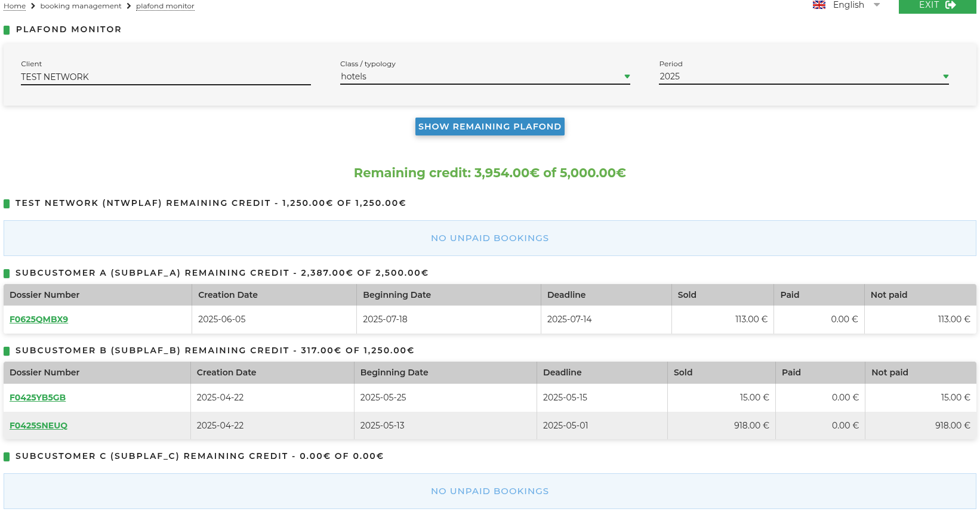Click NO UNPAID BOOKINGS banner under TEST NETWORK
The height and width of the screenshot is (521, 980).
[x=490, y=238]
